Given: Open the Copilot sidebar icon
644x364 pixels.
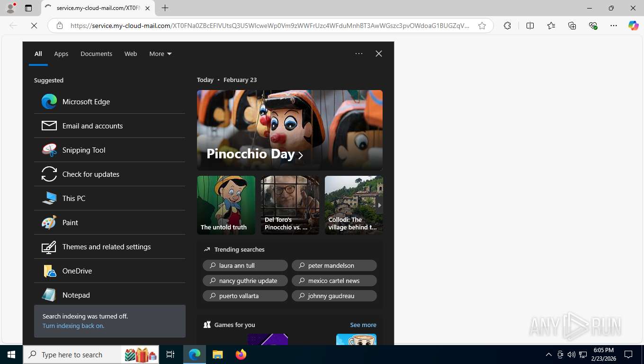Looking at the screenshot, I should point(634,26).
